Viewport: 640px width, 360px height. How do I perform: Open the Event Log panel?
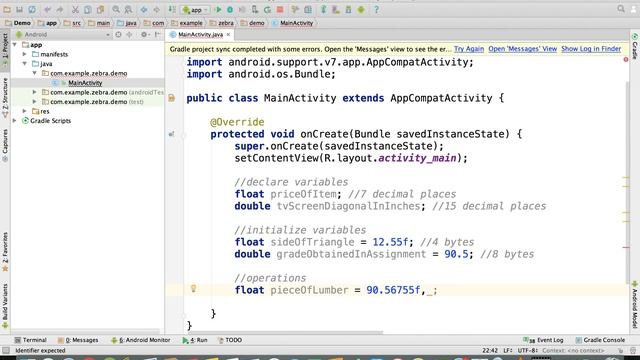click(543, 340)
